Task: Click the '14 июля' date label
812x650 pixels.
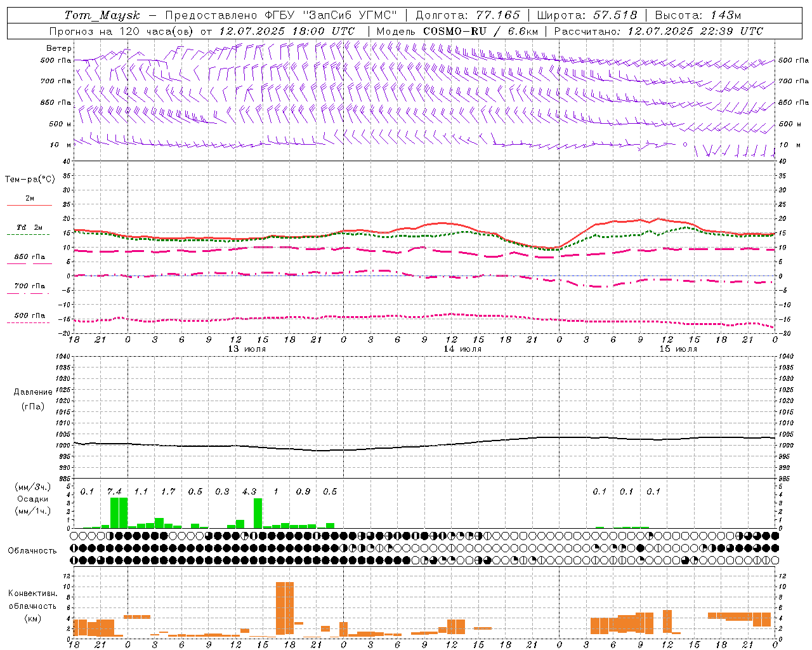Action: click(x=462, y=349)
